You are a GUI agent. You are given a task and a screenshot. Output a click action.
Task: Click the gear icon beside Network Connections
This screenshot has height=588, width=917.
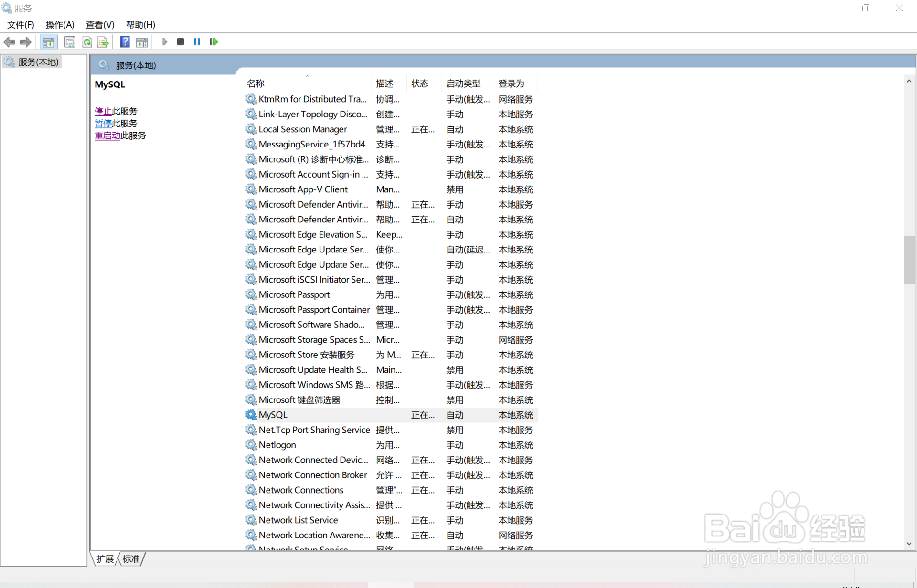[x=251, y=490]
